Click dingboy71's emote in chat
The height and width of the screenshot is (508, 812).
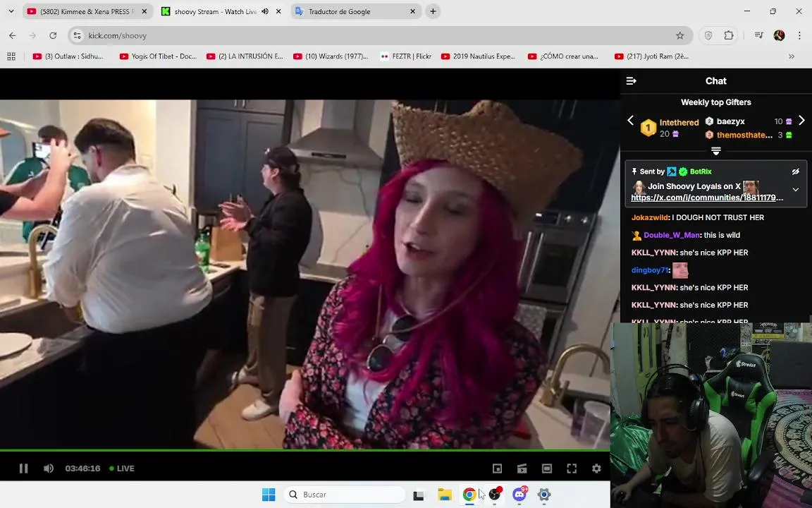(x=680, y=270)
